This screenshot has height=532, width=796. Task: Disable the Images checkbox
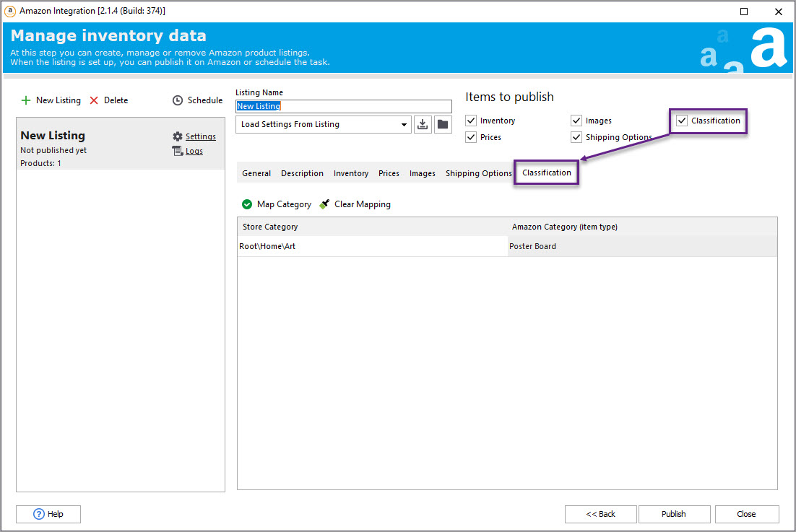[x=576, y=121]
